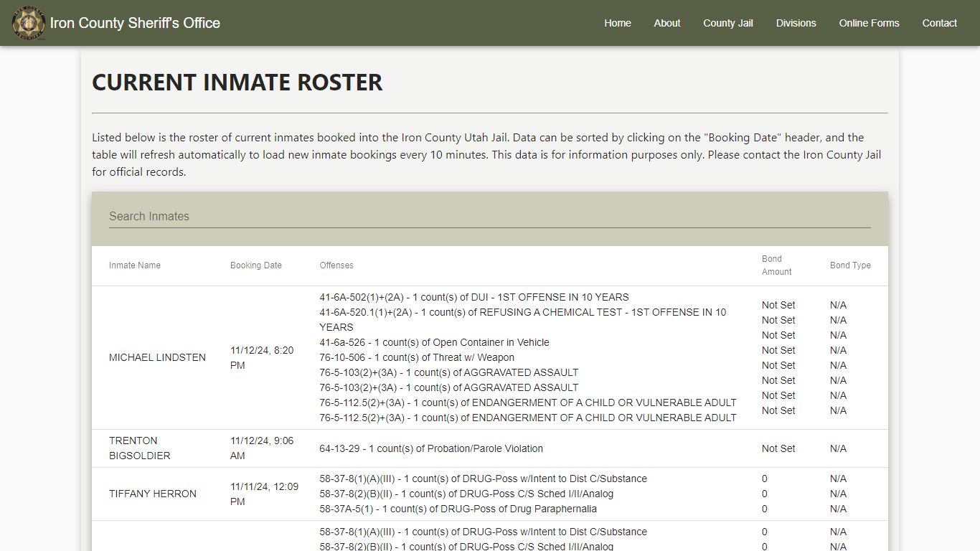Viewport: 980px width, 551px height.
Task: Click the Iron County Sheriff badge logo
Action: tap(28, 23)
